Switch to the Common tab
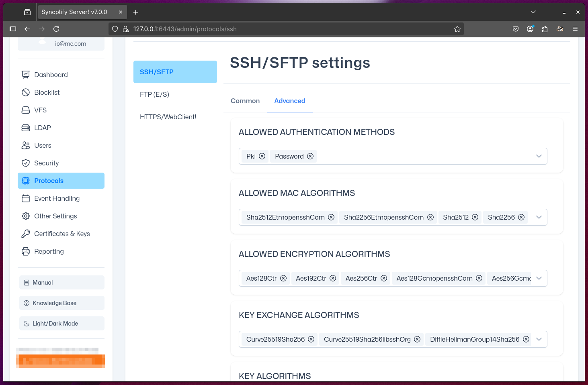The width and height of the screenshot is (588, 385). pos(245,101)
